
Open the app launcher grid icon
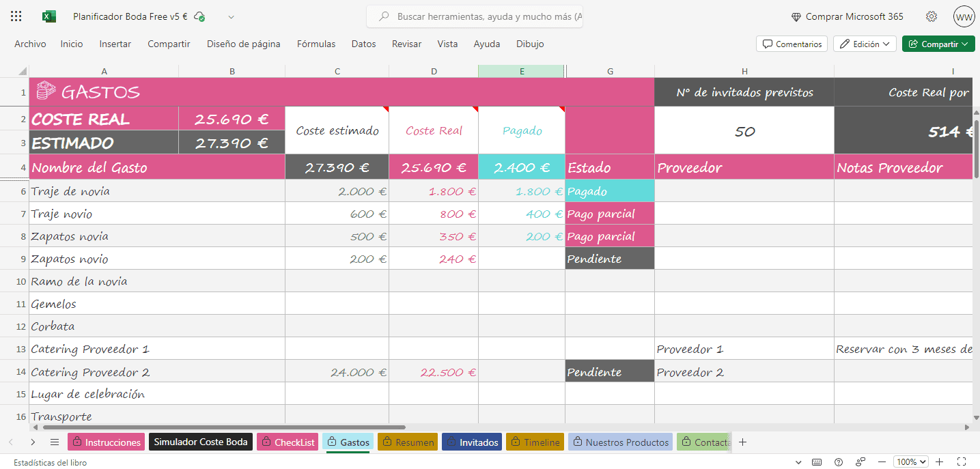click(16, 16)
